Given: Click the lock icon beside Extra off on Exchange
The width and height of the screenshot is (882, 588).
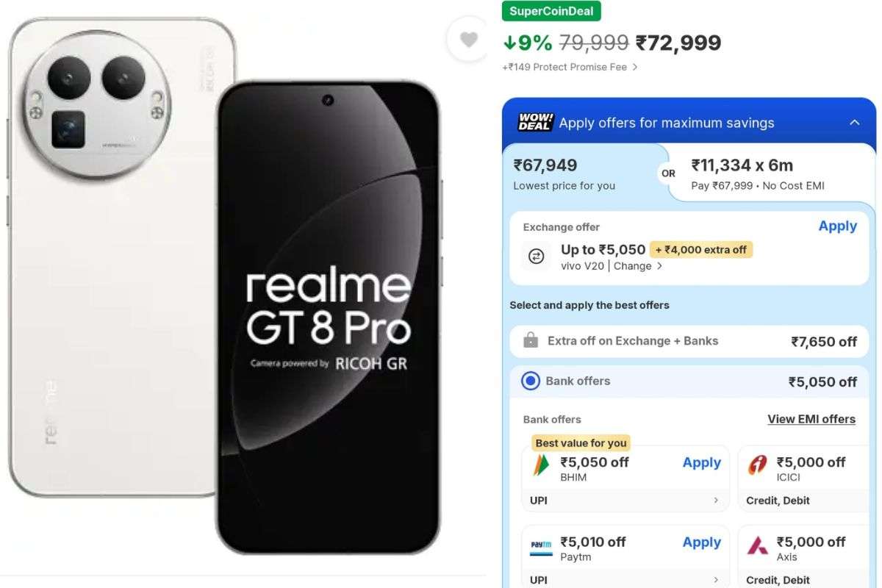Looking at the screenshot, I should click(531, 340).
